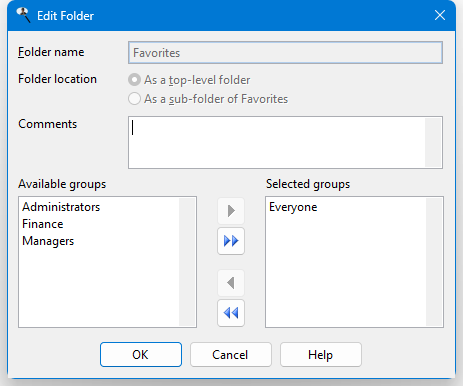
Task: Click the single left arrow remove-group icon
Action: (x=231, y=283)
